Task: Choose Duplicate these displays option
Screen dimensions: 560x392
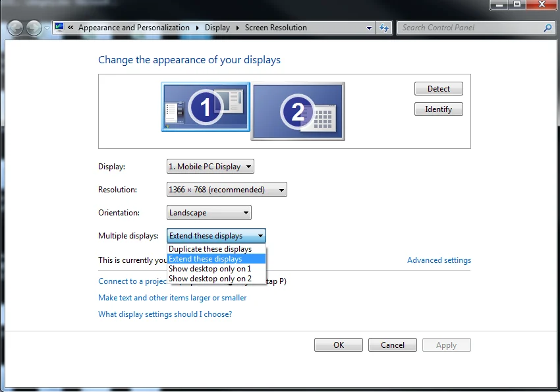Action: coord(217,249)
